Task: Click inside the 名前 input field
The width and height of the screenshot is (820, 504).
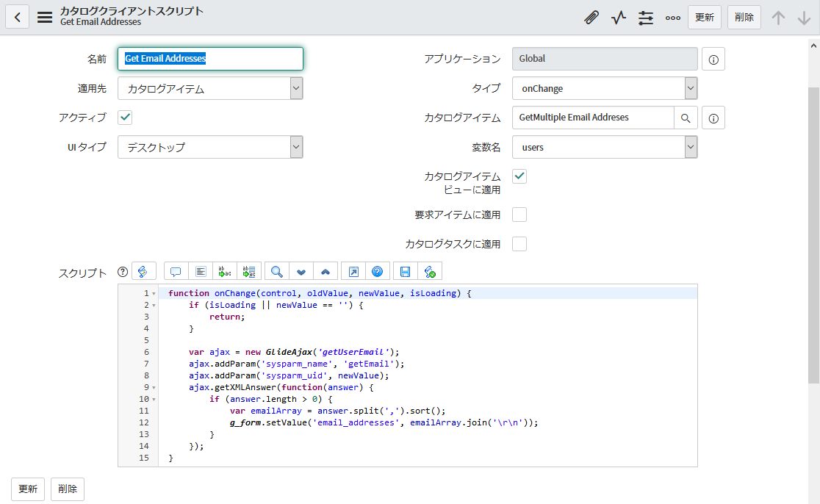Action: (x=210, y=59)
